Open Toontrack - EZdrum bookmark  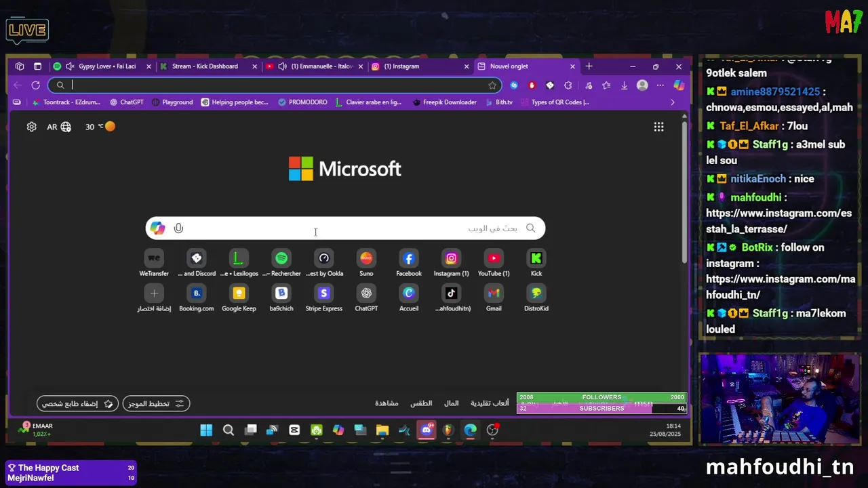point(66,102)
